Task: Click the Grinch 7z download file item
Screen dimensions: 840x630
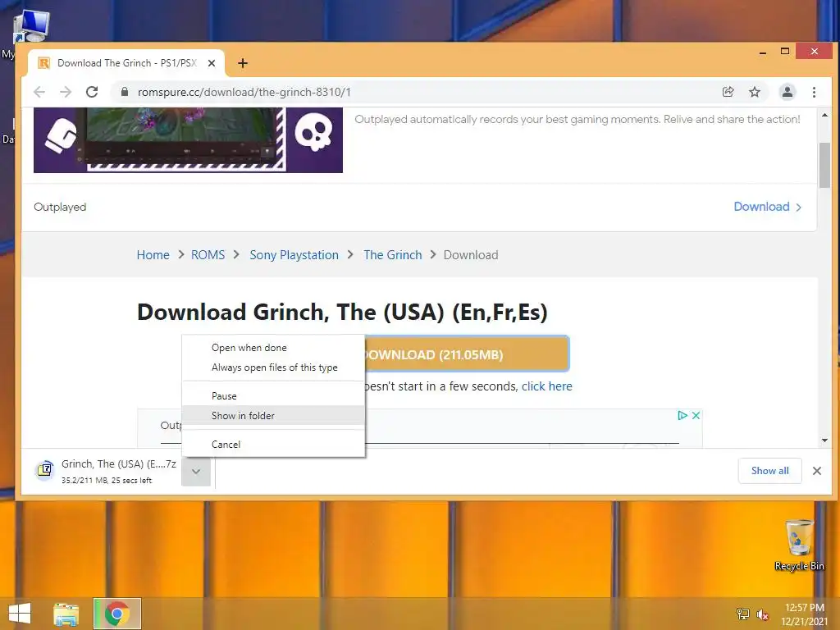Action: point(107,472)
